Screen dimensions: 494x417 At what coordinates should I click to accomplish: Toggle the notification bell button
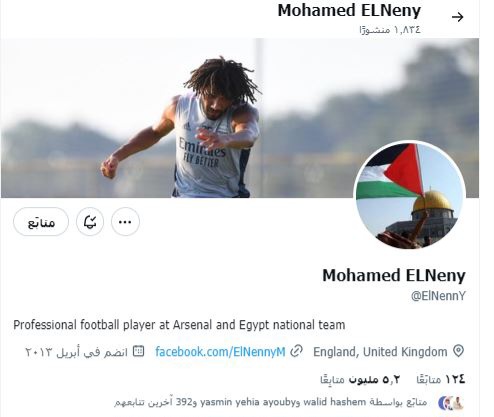coord(90,222)
